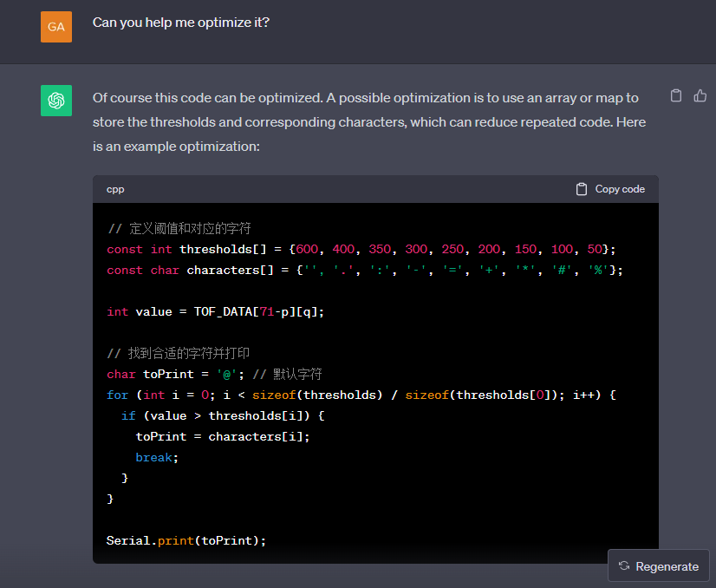Regenerate the response
The image size is (716, 588).
point(659,566)
